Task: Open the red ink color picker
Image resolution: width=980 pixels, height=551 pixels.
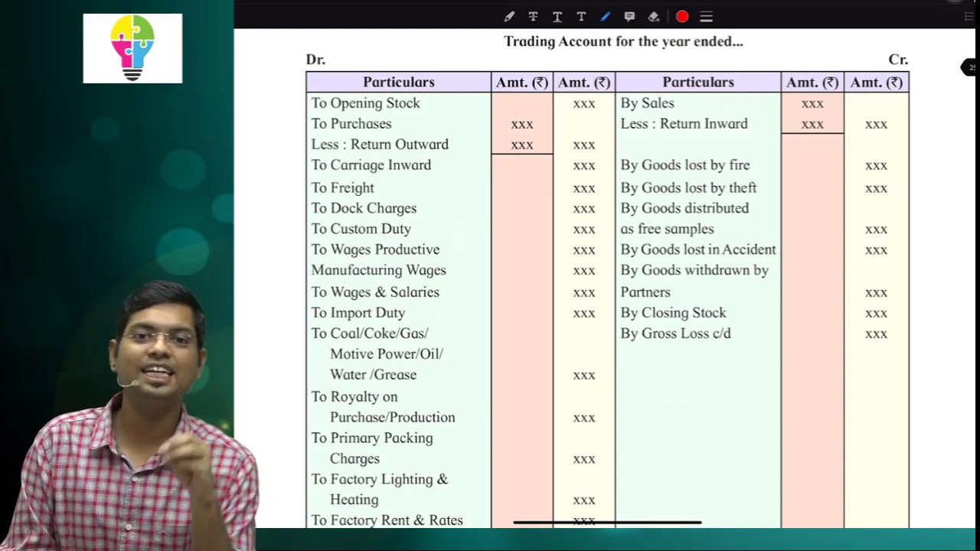Action: pos(682,16)
